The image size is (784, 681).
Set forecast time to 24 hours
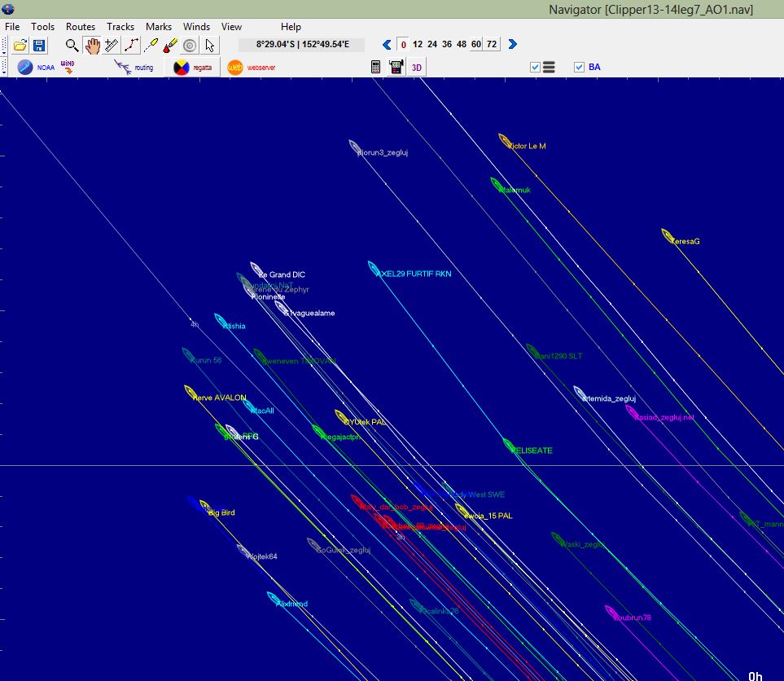point(432,45)
